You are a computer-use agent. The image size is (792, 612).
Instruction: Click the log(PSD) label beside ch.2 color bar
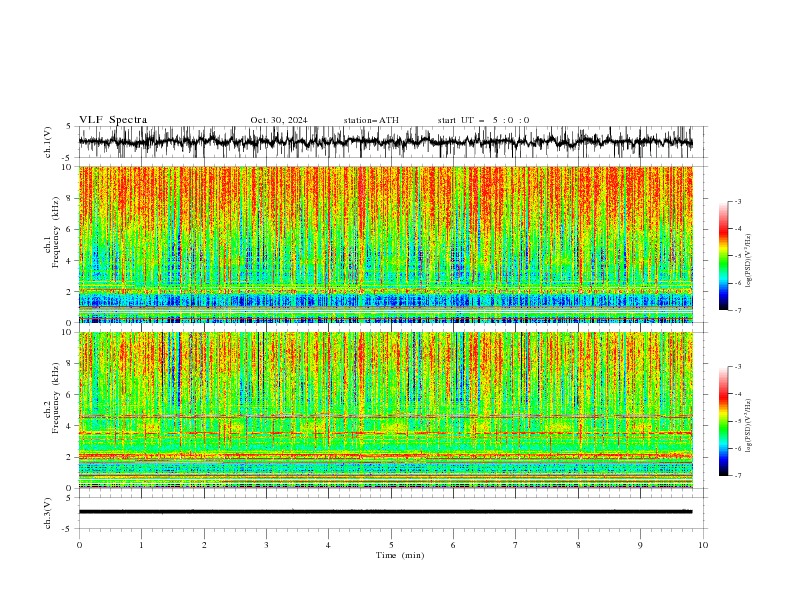[748, 426]
